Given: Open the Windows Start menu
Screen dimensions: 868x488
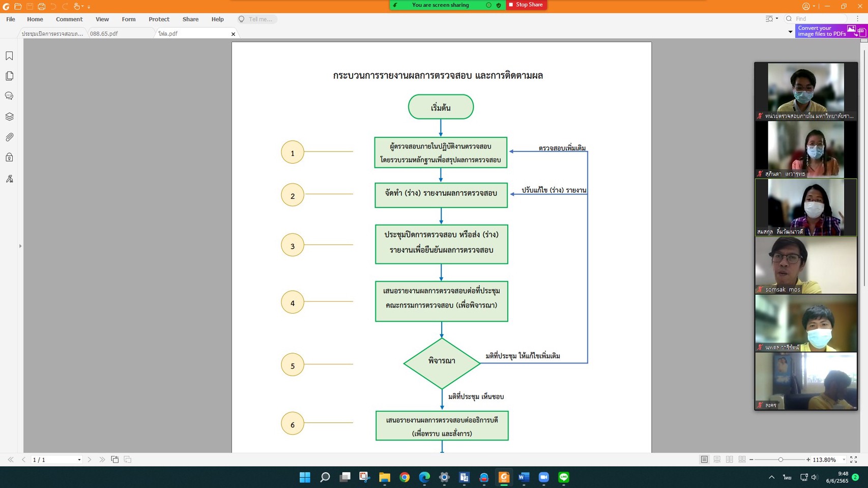Looking at the screenshot, I should coord(305,477).
